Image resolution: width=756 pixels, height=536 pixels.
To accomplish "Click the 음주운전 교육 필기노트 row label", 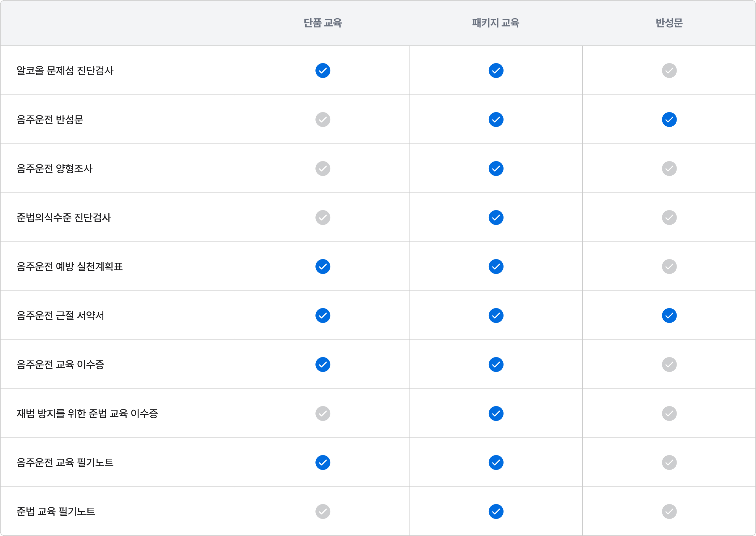I will click(x=65, y=463).
